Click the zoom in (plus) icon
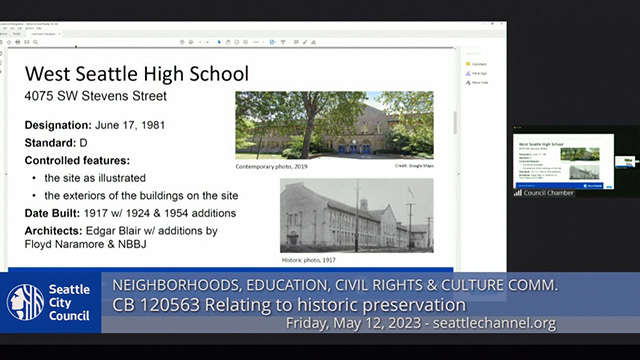Image resolution: width=640 pixels, height=360 pixels. coord(245,42)
